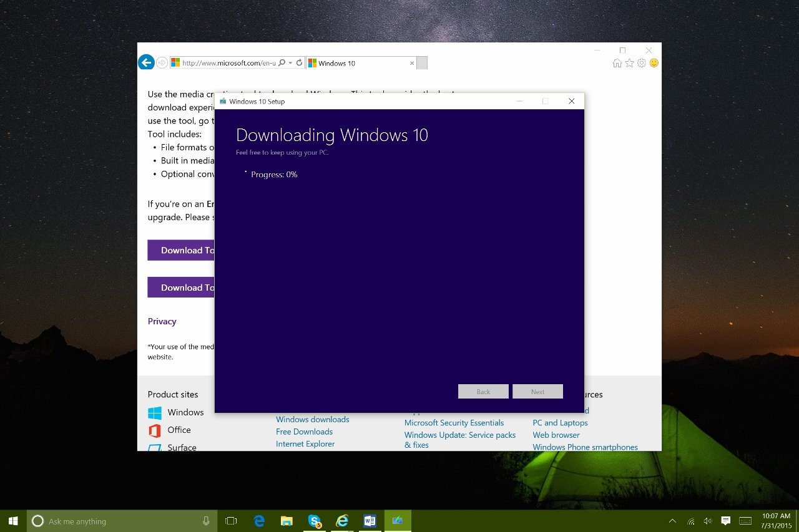Go back in Internet Explorer

146,62
